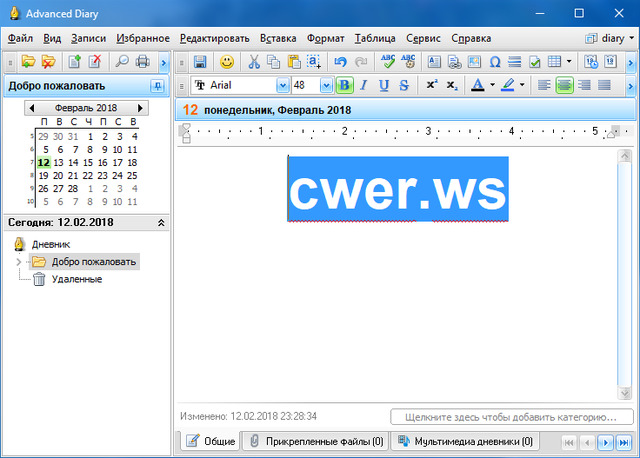Open font color dropdown arrow

coord(492,85)
